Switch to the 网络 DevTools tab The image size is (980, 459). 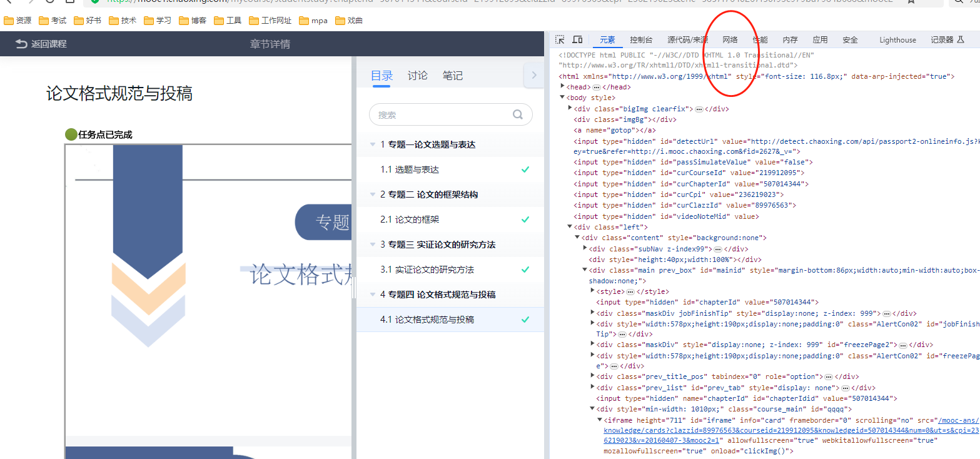pos(730,40)
